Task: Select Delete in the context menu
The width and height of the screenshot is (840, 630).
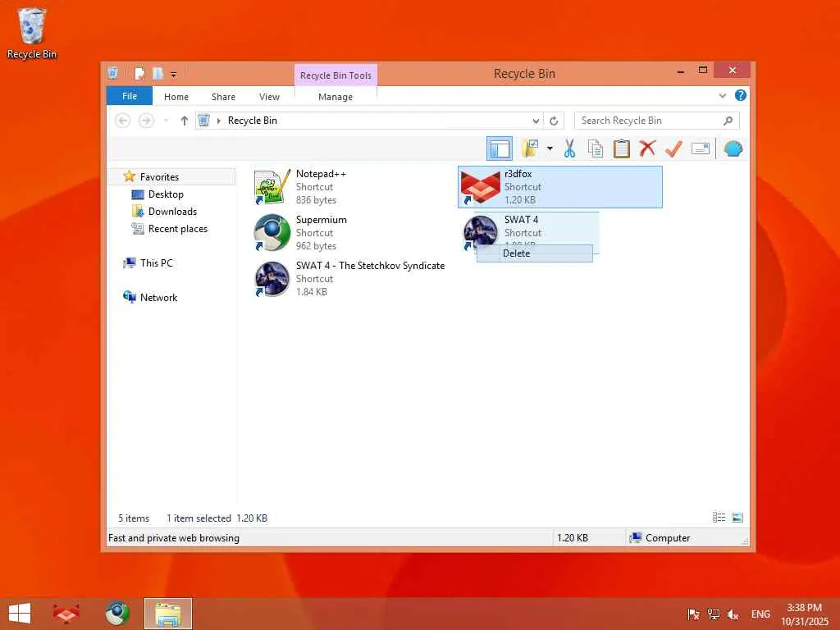Action: click(535, 253)
